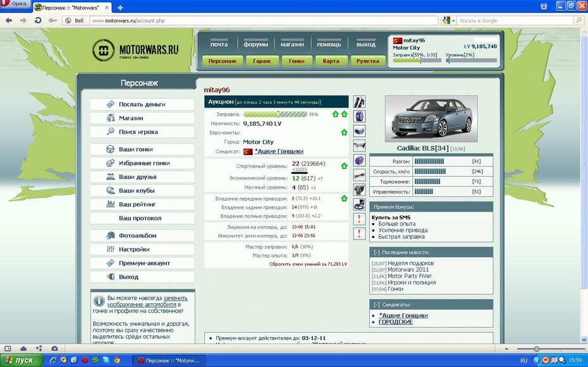
Task: Open Настройки in sidebar
Action: point(142,250)
